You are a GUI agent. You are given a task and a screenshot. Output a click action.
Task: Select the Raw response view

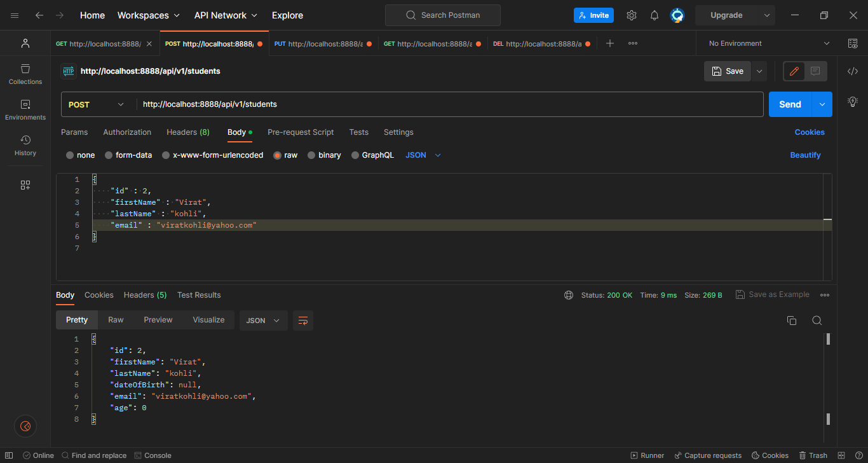115,320
